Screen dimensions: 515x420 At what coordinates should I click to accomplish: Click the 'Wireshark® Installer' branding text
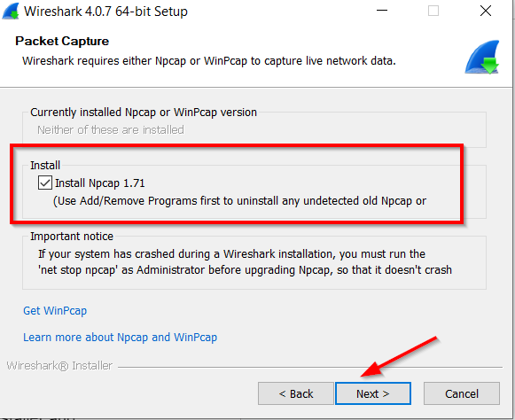point(59,365)
